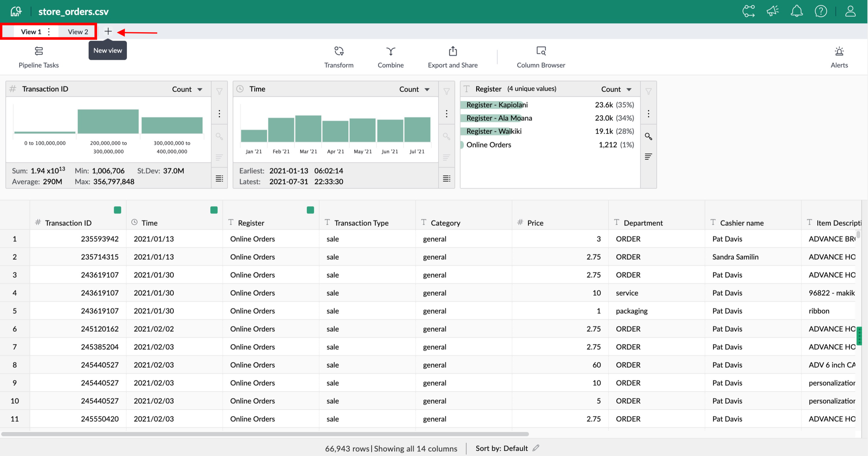Toggle the Time column checkbox

point(214,209)
